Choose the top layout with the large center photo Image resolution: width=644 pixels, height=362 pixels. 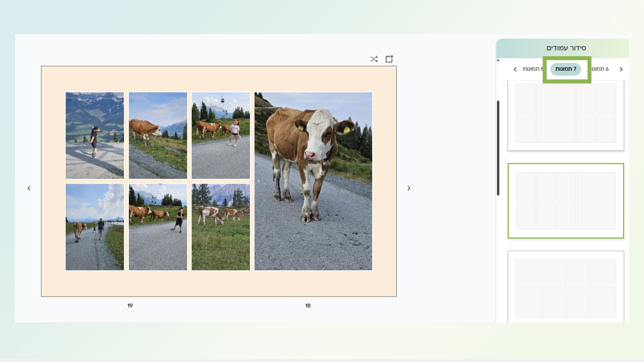[566, 114]
